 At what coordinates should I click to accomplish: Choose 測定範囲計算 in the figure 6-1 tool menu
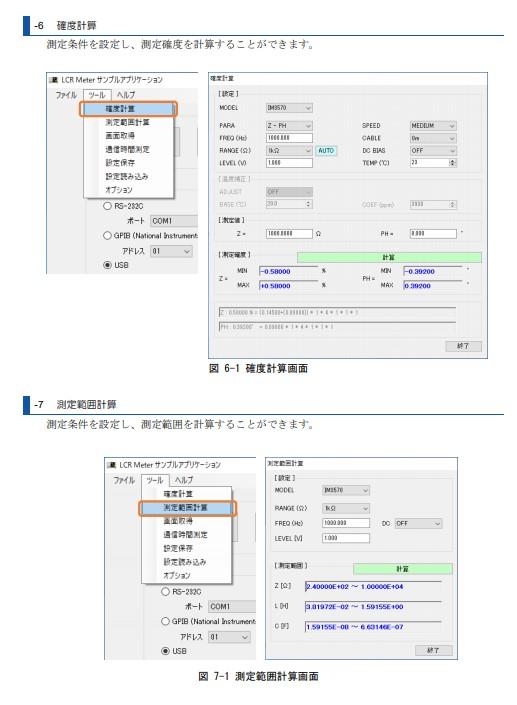[129, 122]
